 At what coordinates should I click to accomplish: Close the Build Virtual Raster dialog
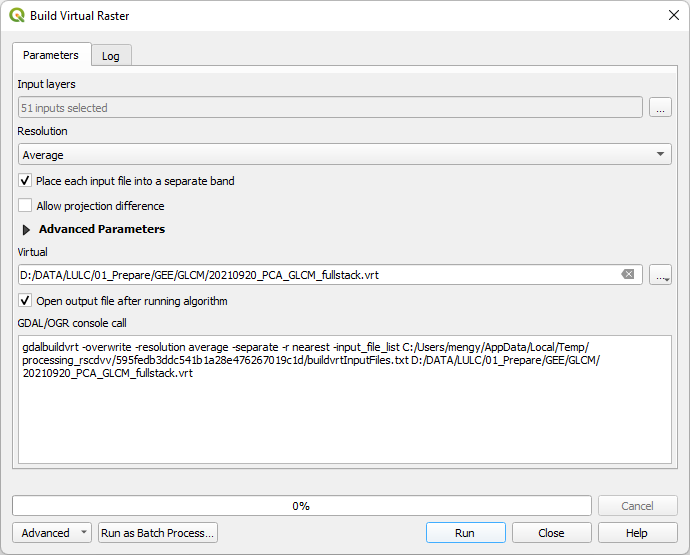(x=674, y=15)
